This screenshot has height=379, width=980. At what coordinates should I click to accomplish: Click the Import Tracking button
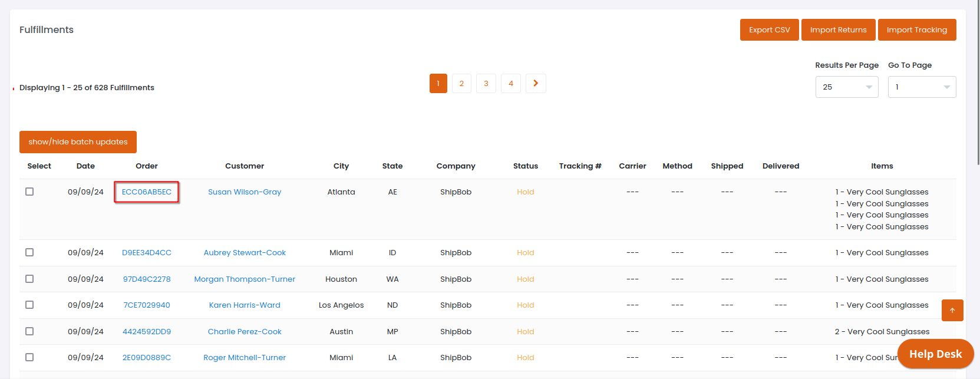(916, 30)
